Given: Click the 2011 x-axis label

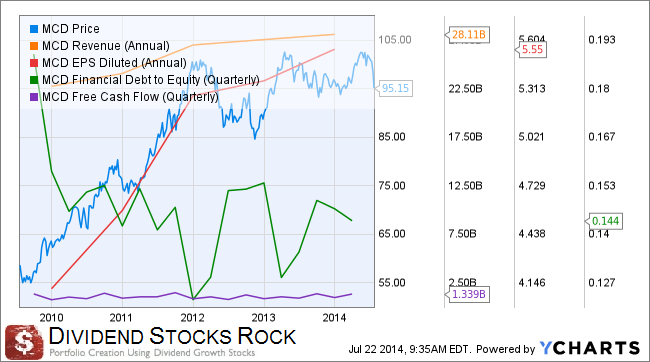Looking at the screenshot, I should tap(121, 318).
